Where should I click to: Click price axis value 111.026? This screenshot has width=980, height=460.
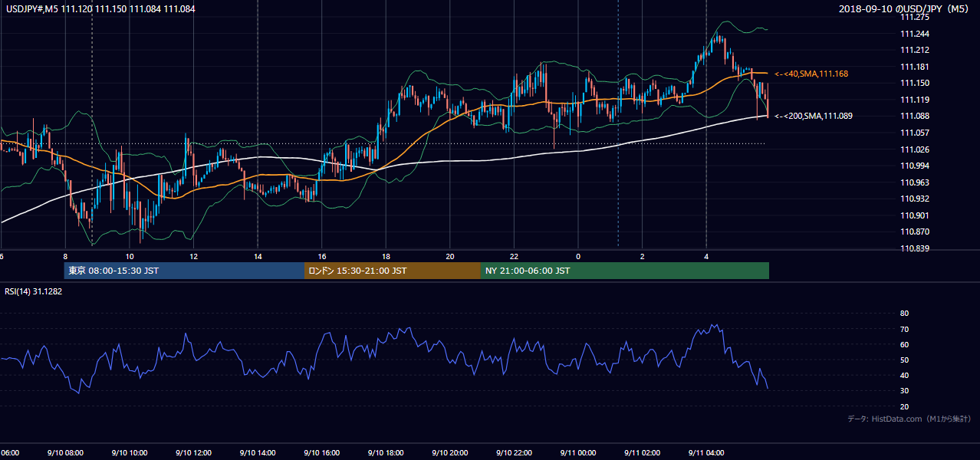pyautogui.click(x=915, y=149)
